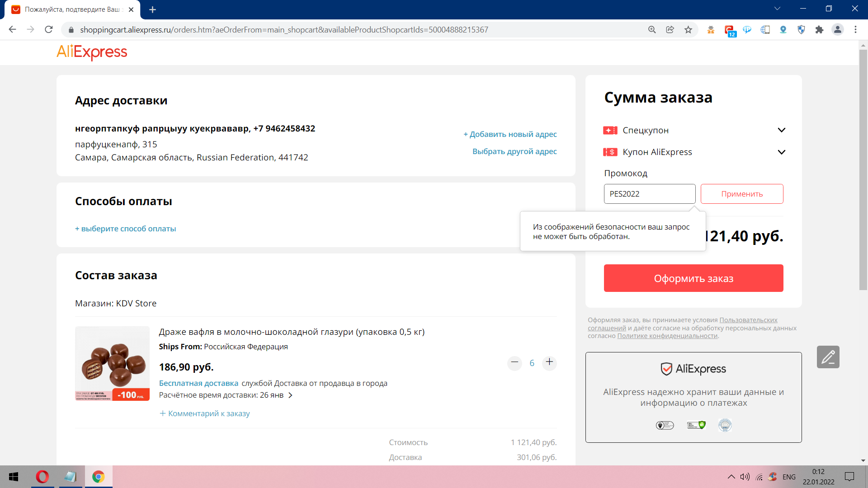The image size is (868, 488).
Task: Click the product quantity value 6
Action: click(x=532, y=363)
